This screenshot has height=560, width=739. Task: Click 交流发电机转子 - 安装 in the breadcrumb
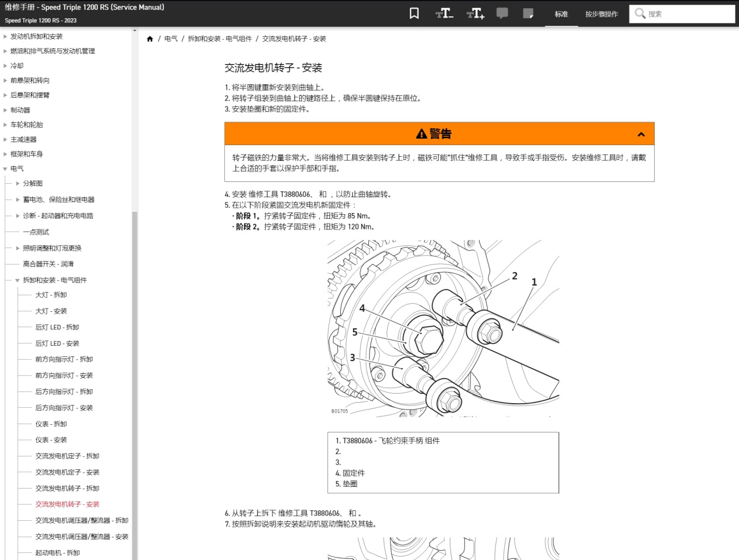tap(297, 39)
